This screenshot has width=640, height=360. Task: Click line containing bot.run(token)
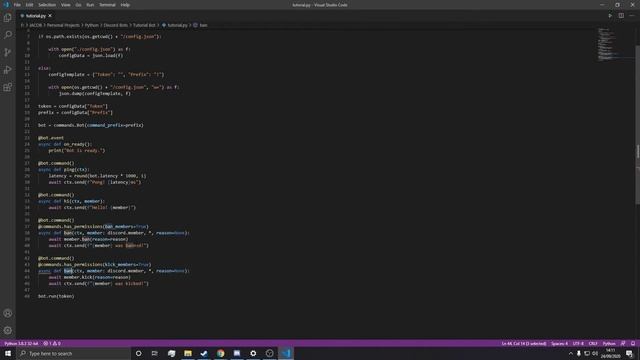56,296
